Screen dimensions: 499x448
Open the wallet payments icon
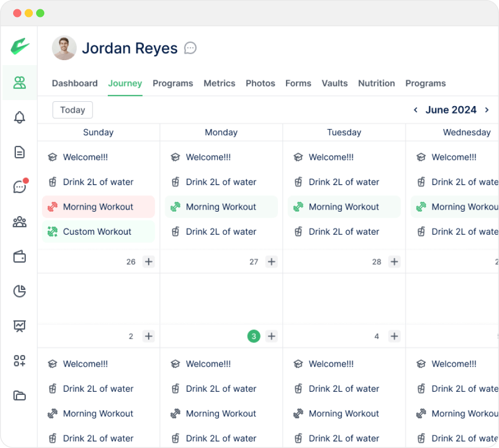20,257
